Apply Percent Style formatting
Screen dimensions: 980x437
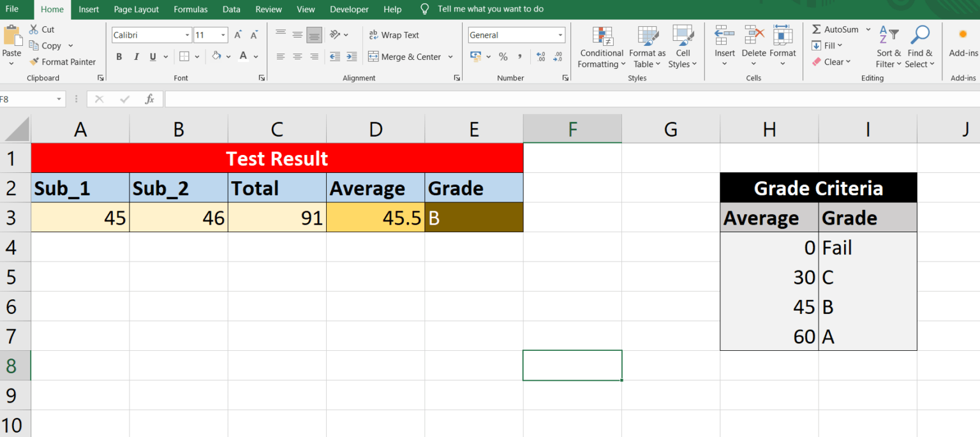click(503, 57)
